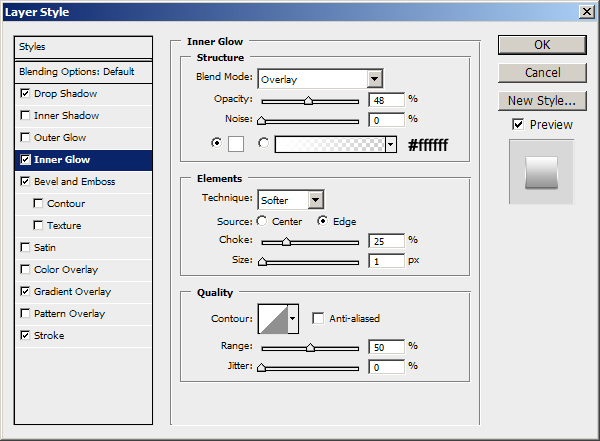
Task: Click the Quality contour thumbnail
Action: (x=273, y=319)
